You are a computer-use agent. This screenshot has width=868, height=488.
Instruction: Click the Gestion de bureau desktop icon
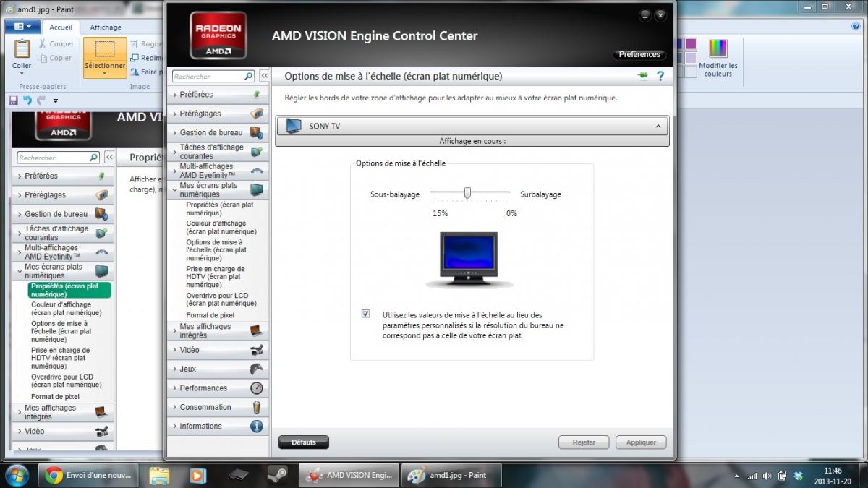257,132
